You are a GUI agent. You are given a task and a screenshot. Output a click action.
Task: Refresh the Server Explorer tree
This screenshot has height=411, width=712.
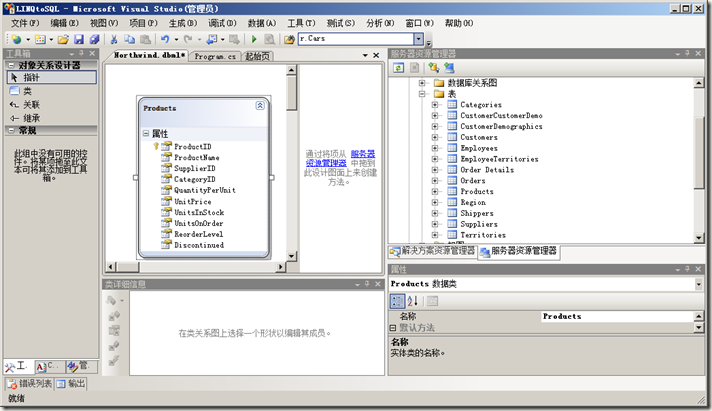point(399,68)
